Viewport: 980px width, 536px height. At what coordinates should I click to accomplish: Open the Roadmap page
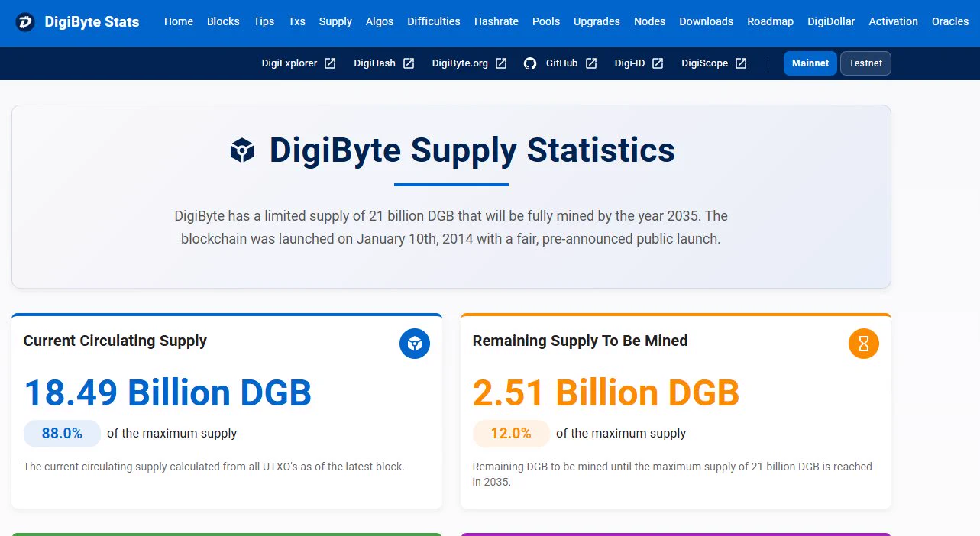(771, 22)
